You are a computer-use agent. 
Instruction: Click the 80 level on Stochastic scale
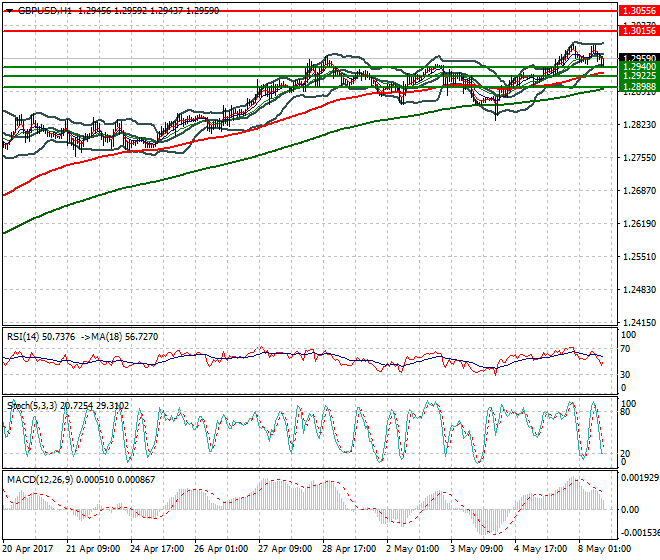pos(625,412)
